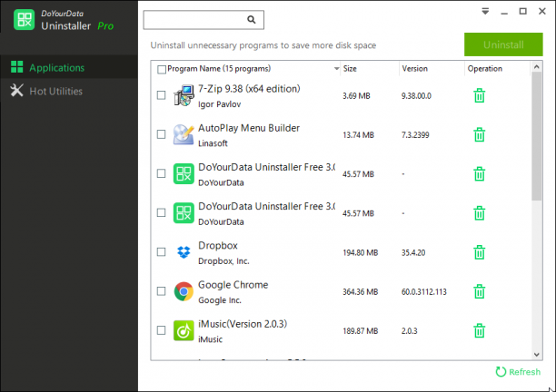Open the Program Name sort dropdown arrow
Viewport: 556px width, 392px height.
[336, 69]
